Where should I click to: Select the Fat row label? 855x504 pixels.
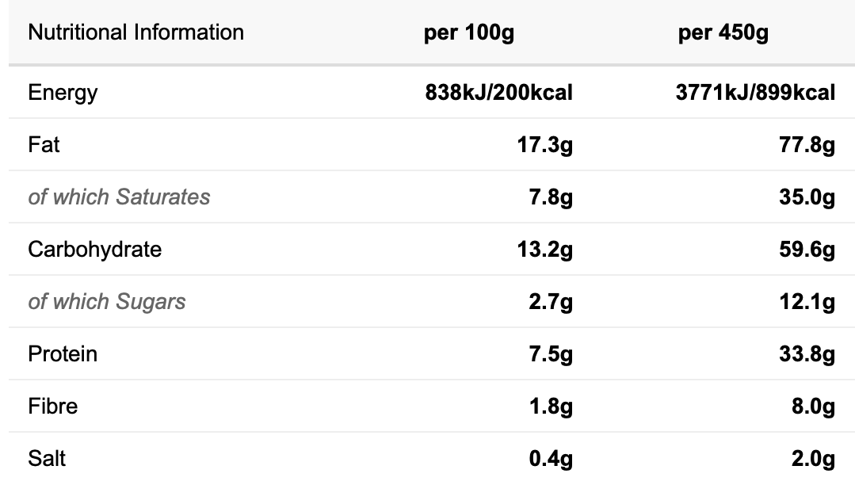point(44,144)
